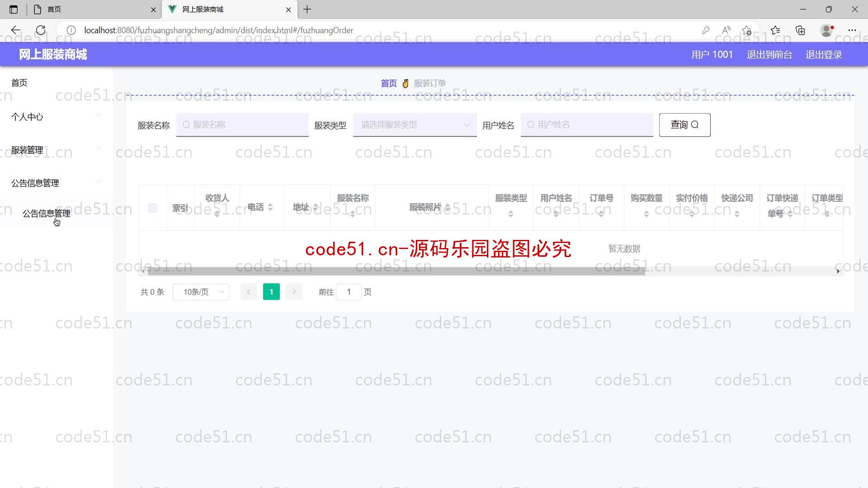Viewport: 868px width, 488px height.
Task: Collapse 公告信息管理 parent menu
Action: (57, 183)
